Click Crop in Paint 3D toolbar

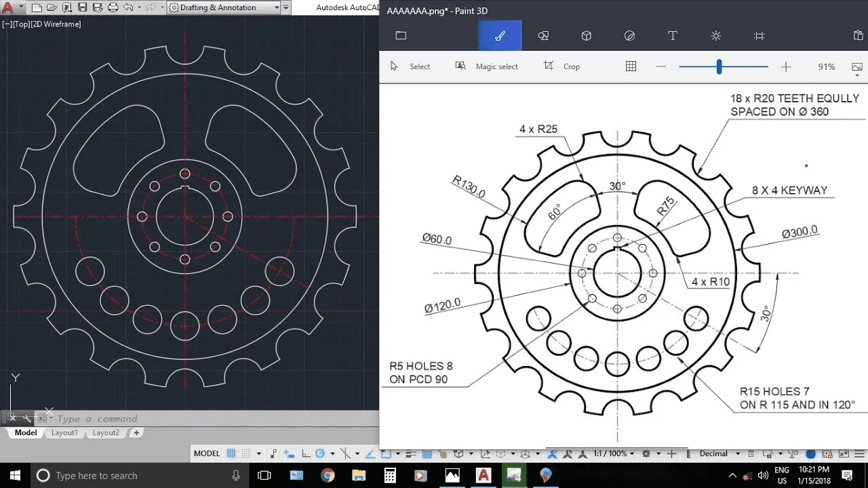pyautogui.click(x=562, y=66)
